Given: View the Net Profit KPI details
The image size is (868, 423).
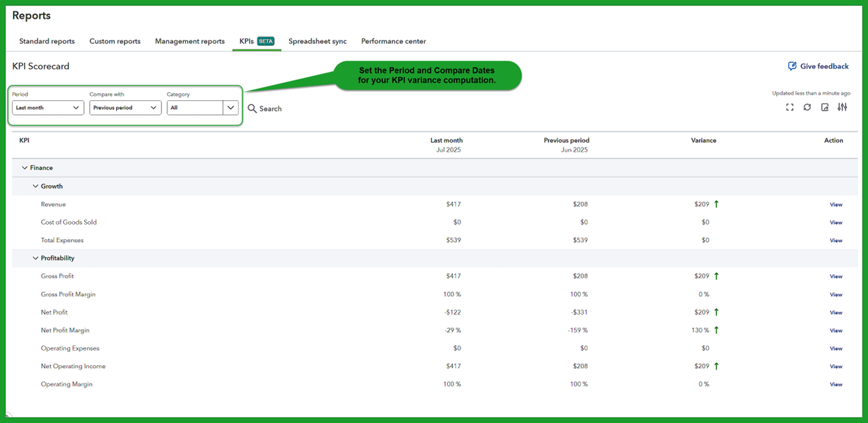Looking at the screenshot, I should (x=835, y=312).
